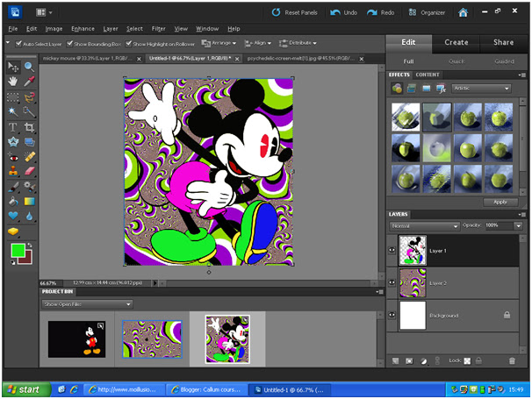The width and height of the screenshot is (532, 399).
Task: Show Photo Effects in Effects panel
Action: tap(426, 89)
